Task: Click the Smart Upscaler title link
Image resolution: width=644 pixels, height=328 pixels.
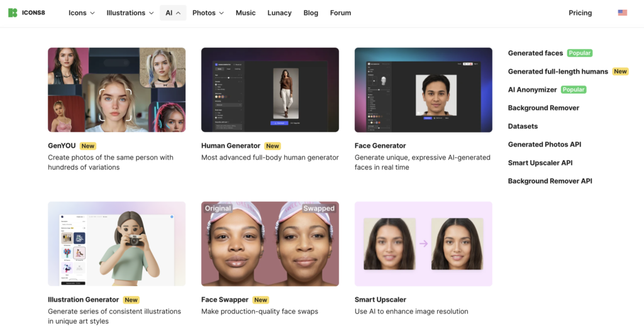Action: (380, 300)
